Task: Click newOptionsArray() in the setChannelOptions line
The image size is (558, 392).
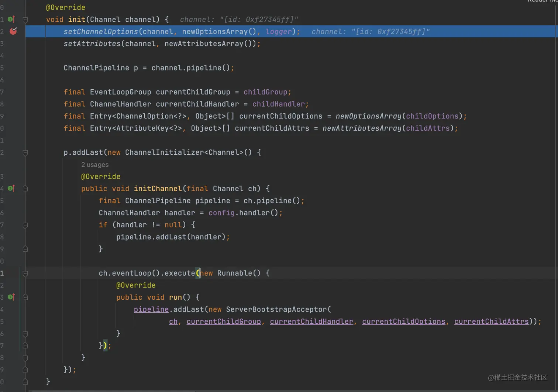Action: tap(219, 31)
